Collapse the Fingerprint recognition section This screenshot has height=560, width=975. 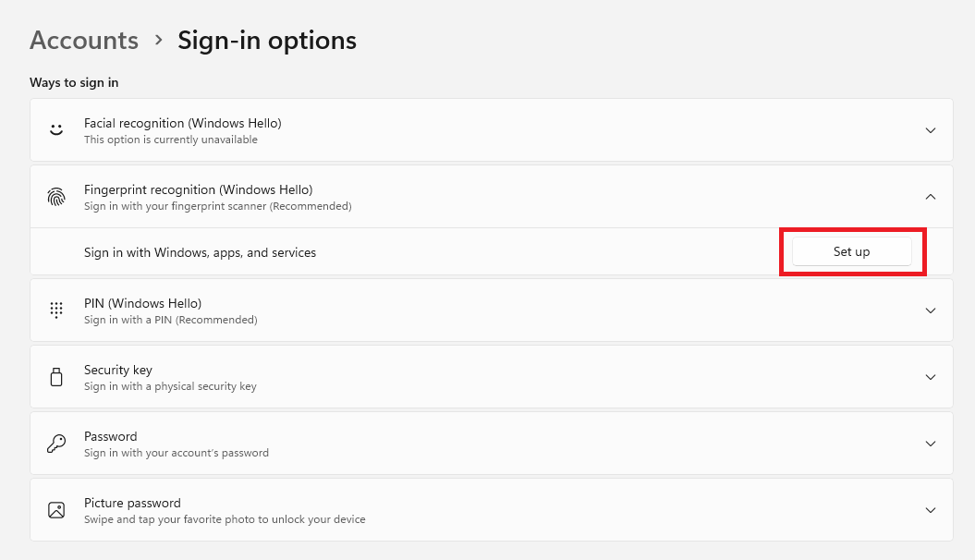931,196
